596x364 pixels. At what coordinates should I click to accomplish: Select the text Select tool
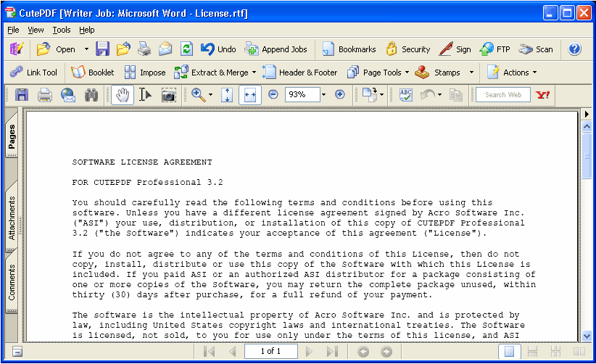click(x=145, y=94)
